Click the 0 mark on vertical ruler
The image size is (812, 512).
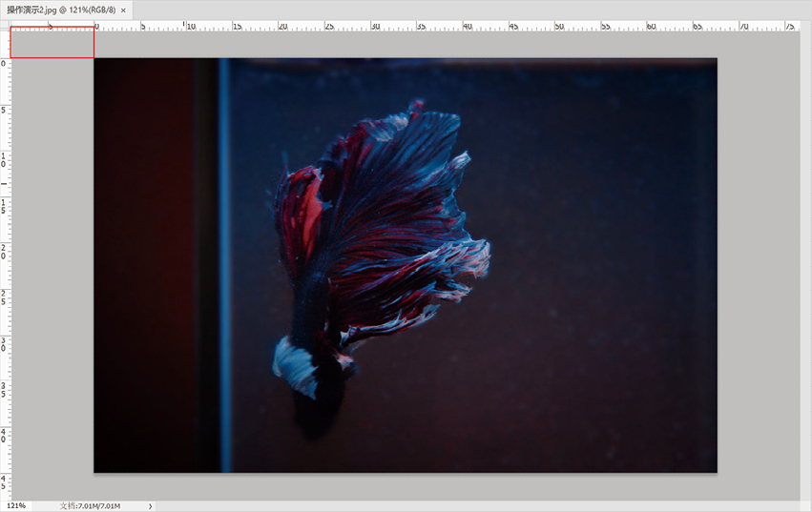tap(4, 64)
